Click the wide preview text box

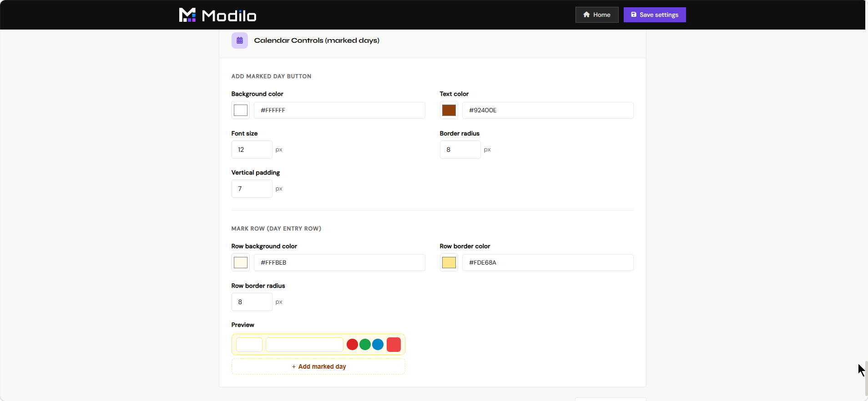coord(304,345)
